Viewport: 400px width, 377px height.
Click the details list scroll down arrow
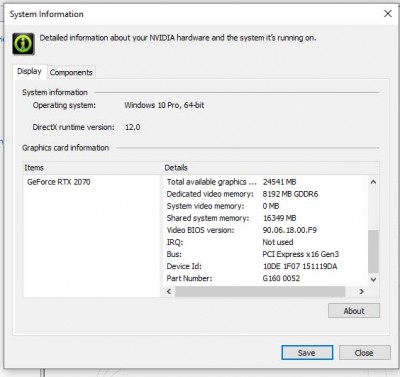[373, 279]
